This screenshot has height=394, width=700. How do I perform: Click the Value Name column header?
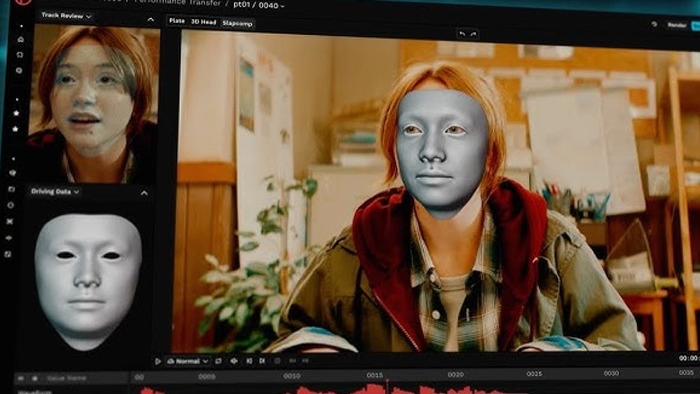tap(67, 378)
